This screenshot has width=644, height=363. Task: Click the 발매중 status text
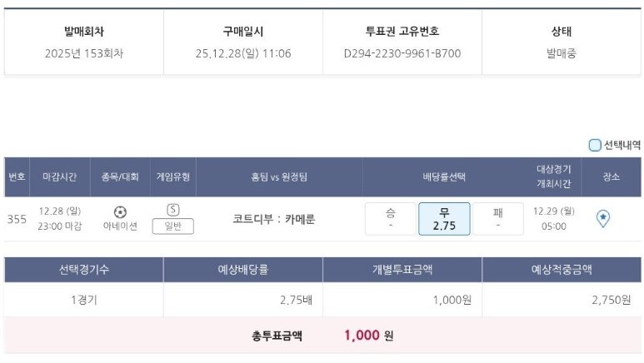point(562,53)
